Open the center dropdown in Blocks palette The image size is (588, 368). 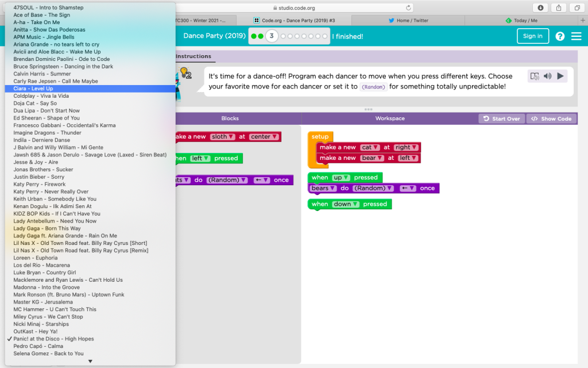pyautogui.click(x=264, y=137)
